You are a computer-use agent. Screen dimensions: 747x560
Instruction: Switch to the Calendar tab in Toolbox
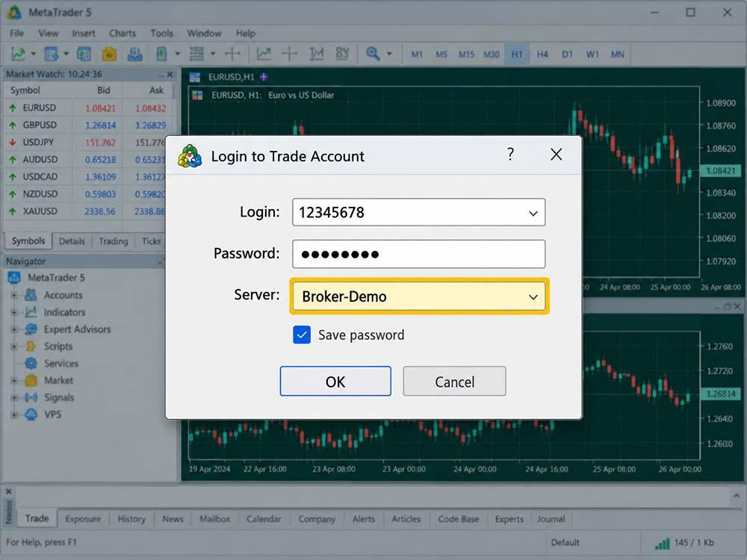click(264, 519)
